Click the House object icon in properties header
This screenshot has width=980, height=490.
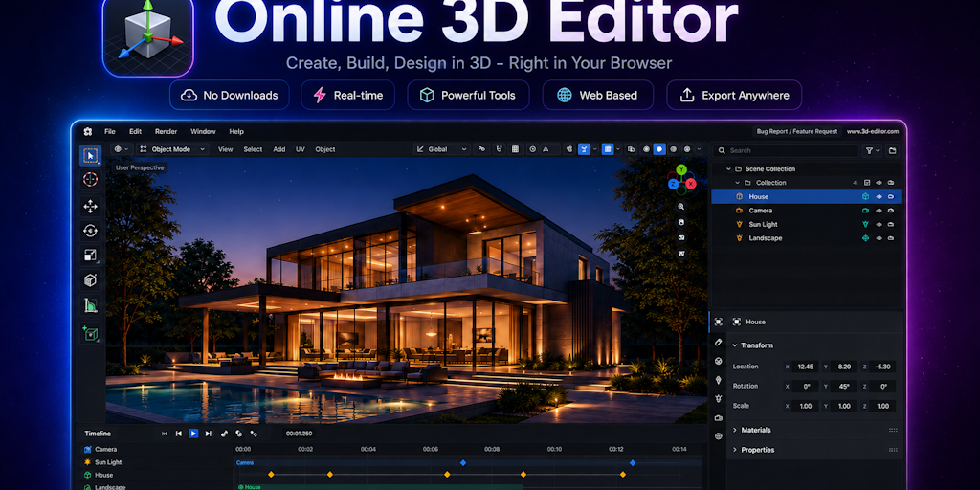point(737,322)
